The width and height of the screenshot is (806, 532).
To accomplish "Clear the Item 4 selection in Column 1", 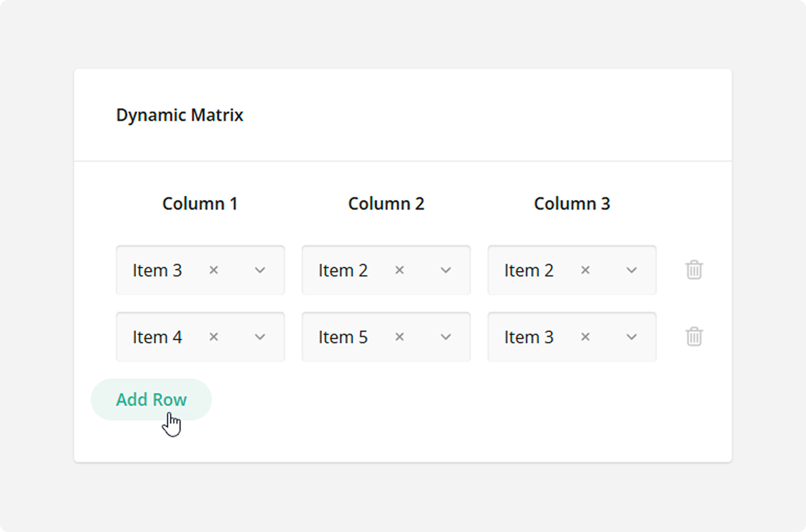I will (214, 337).
